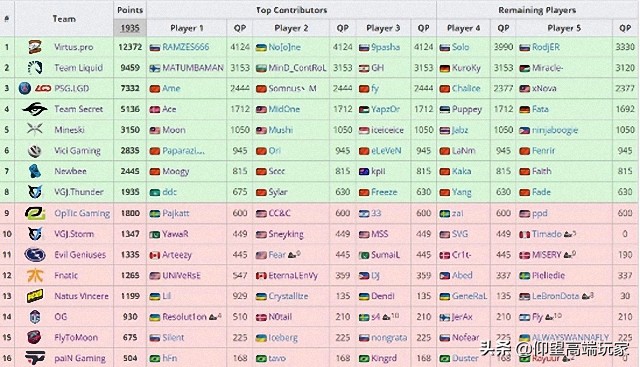Click the Fnatic orange logo
Image resolution: width=640 pixels, height=367 pixels.
35,276
